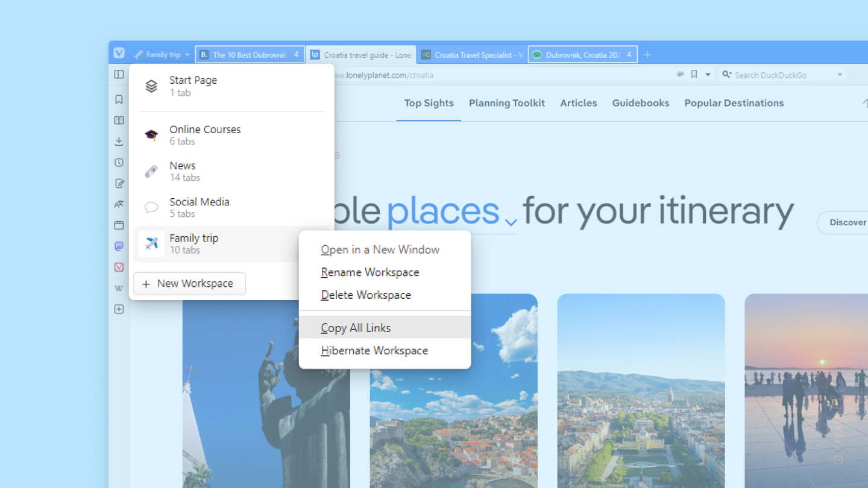Expand the address bar dropdown arrow
868x488 pixels.
[x=708, y=75]
